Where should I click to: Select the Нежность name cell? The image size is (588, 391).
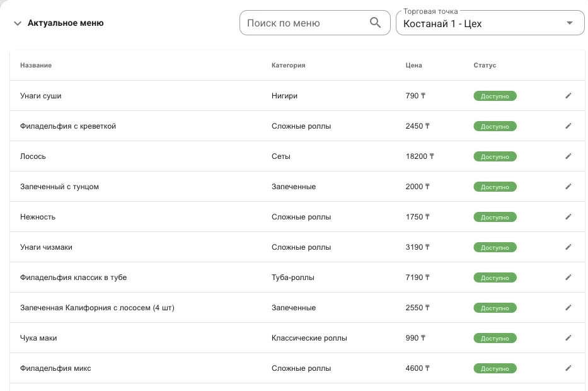[38, 217]
